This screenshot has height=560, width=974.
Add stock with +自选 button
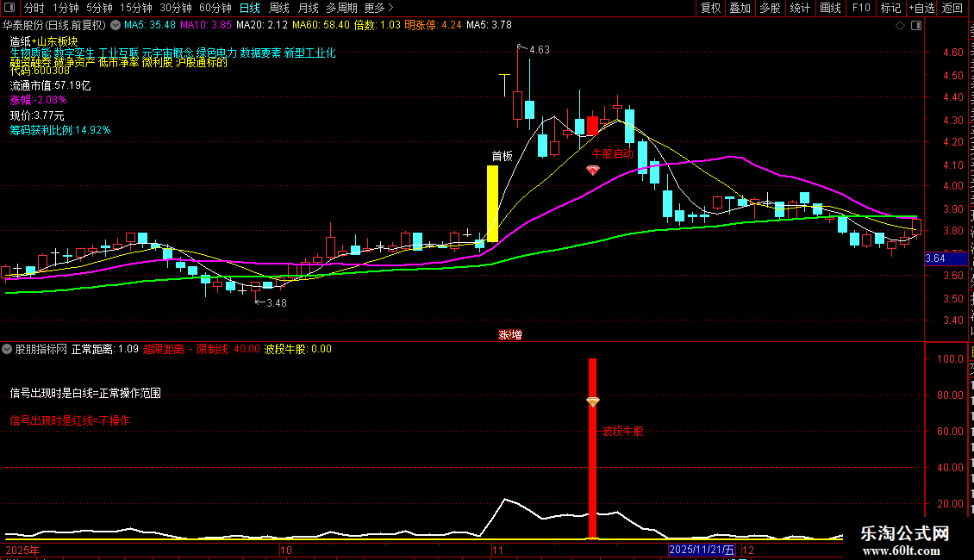[x=921, y=8]
